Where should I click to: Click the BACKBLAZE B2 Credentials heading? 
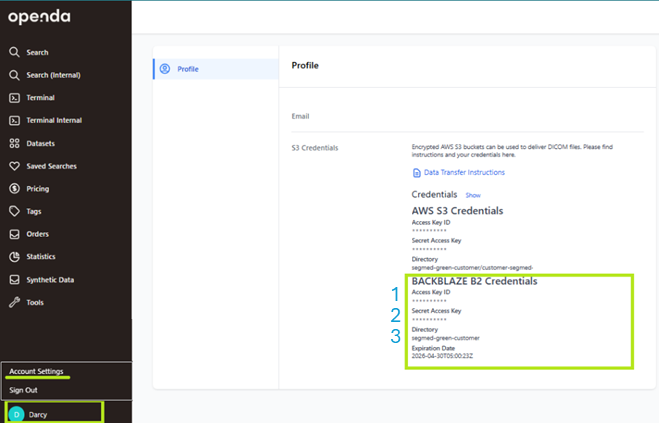[474, 281]
